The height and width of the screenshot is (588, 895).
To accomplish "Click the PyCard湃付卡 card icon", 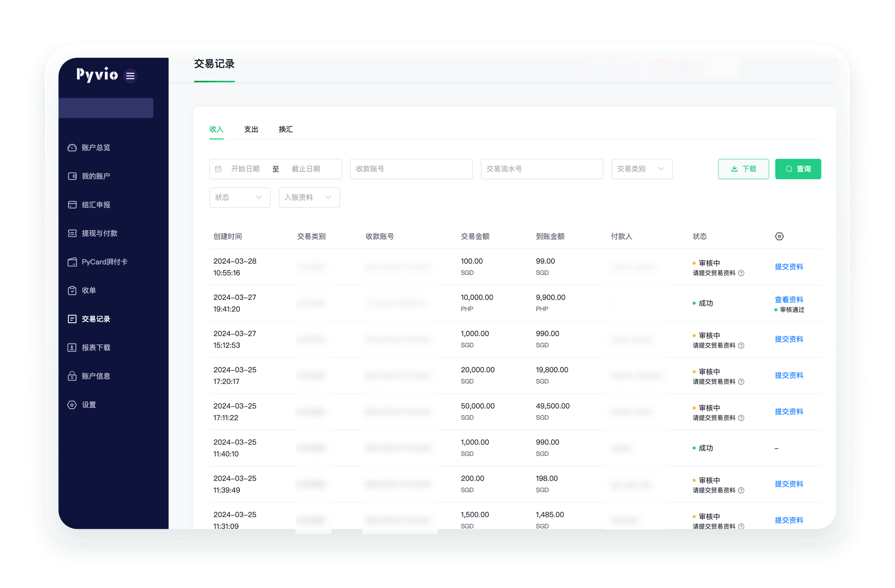I will click(x=72, y=262).
